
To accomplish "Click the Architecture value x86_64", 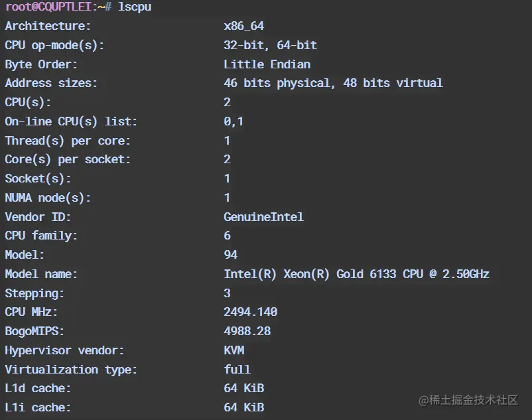I will tap(243, 26).
